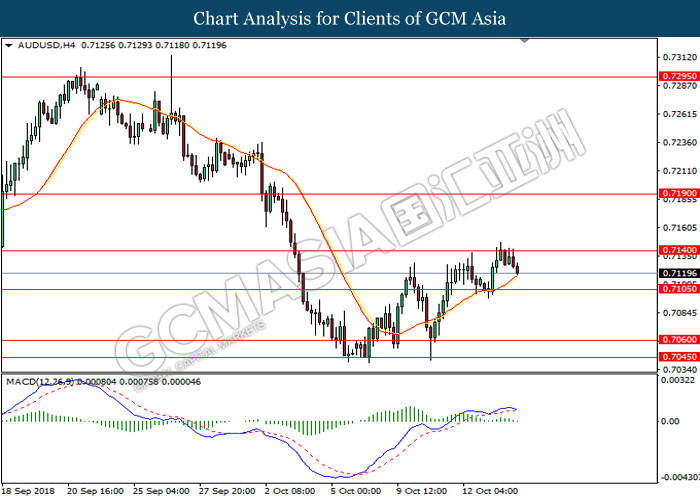The width and height of the screenshot is (700, 500).
Task: Click the AUDUSD,H4 symbol label
Action: click(46, 45)
